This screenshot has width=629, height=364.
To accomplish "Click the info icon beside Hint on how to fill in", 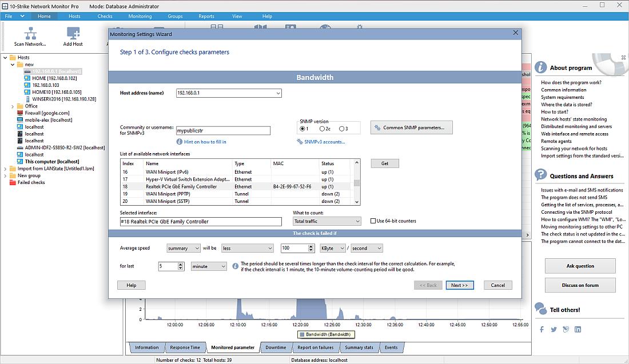I will tap(180, 142).
